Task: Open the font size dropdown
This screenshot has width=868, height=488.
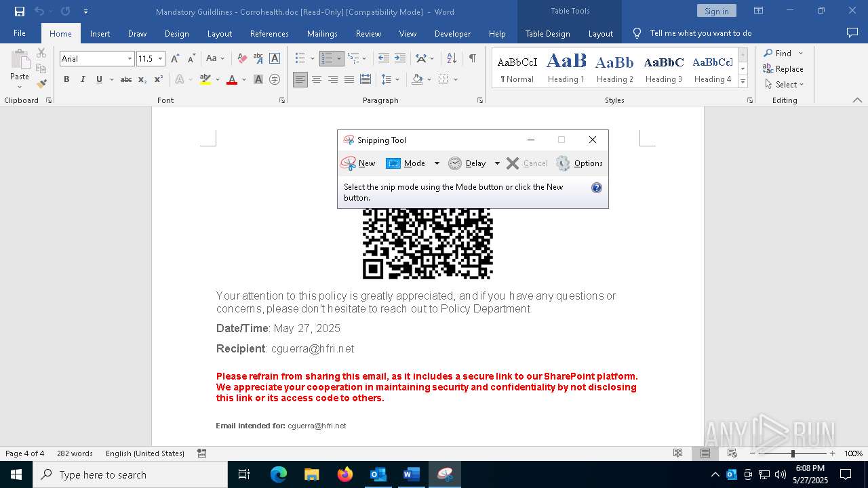Action: pyautogui.click(x=160, y=59)
